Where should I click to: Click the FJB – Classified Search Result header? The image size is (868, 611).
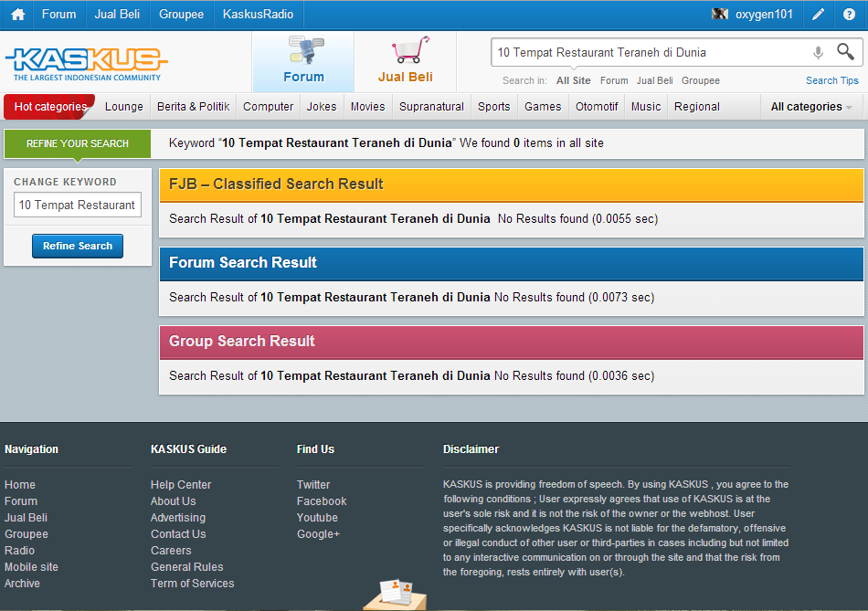tap(512, 184)
